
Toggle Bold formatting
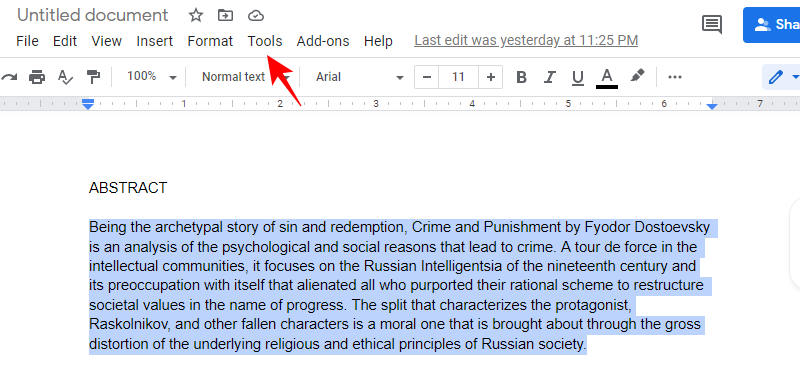tap(521, 77)
